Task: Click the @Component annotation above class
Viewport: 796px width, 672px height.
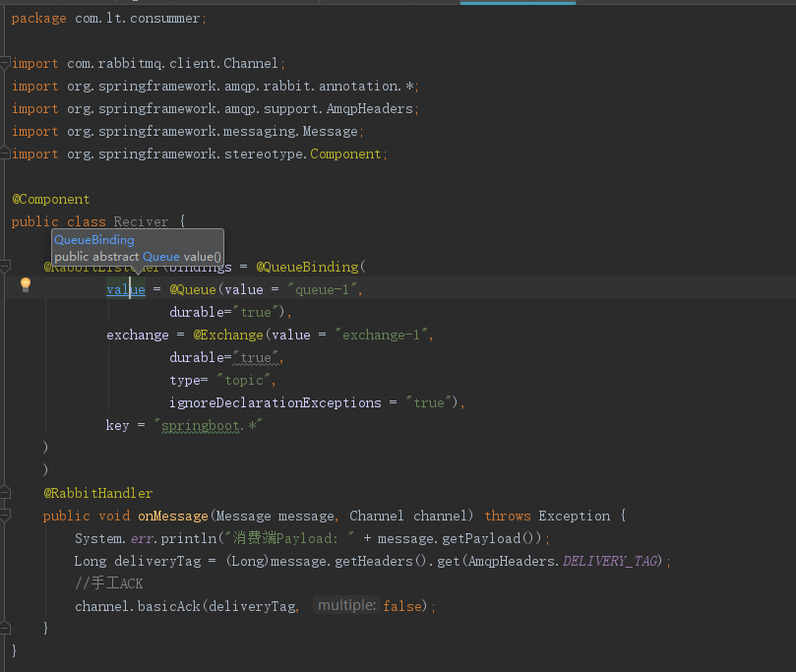Action: pos(50,199)
